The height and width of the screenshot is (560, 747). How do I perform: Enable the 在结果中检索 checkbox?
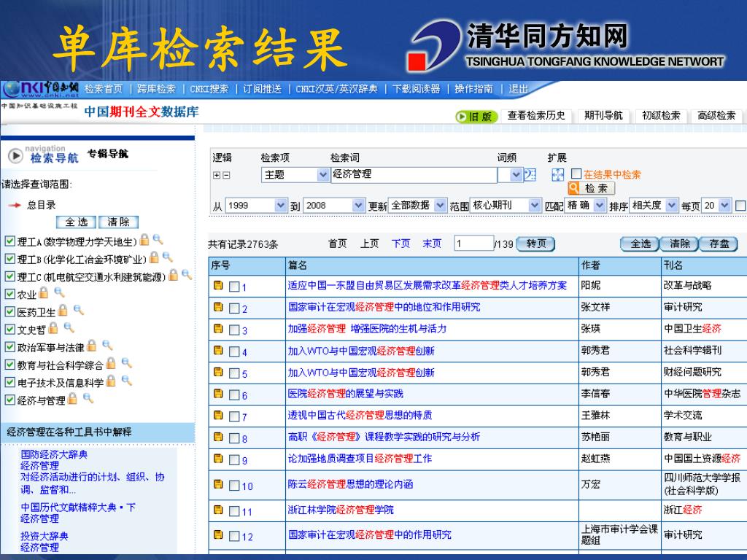coord(576,174)
